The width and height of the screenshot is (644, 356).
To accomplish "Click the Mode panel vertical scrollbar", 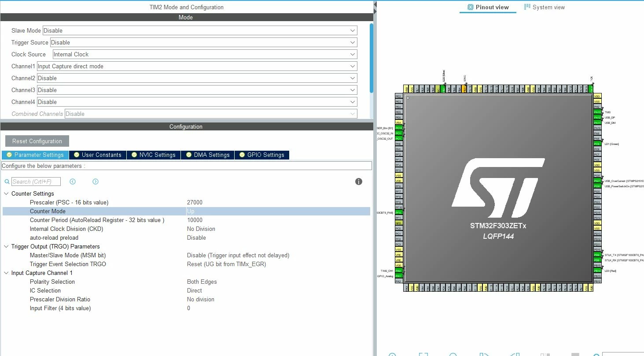I will [372, 57].
